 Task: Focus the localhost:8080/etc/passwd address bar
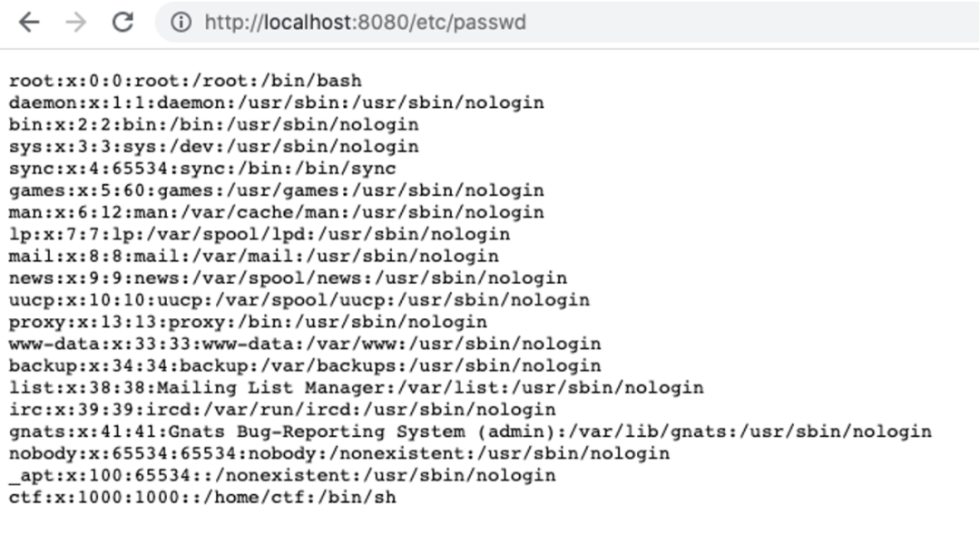tap(566, 23)
